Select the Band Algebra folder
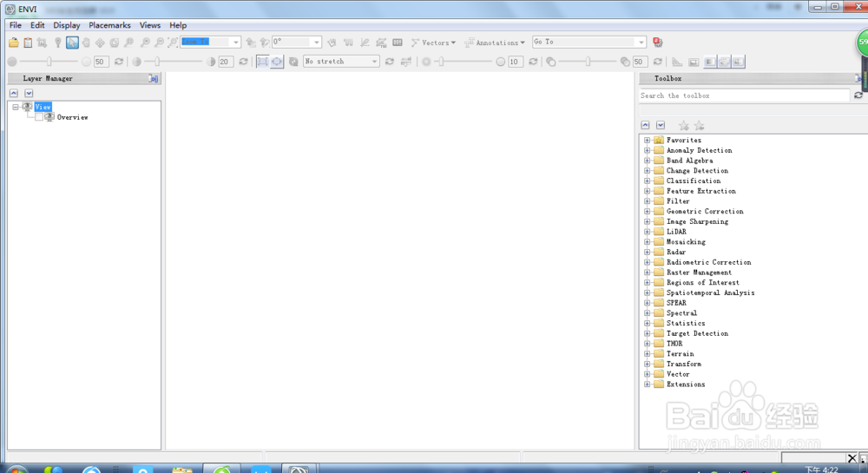The image size is (868, 473). tap(689, 161)
